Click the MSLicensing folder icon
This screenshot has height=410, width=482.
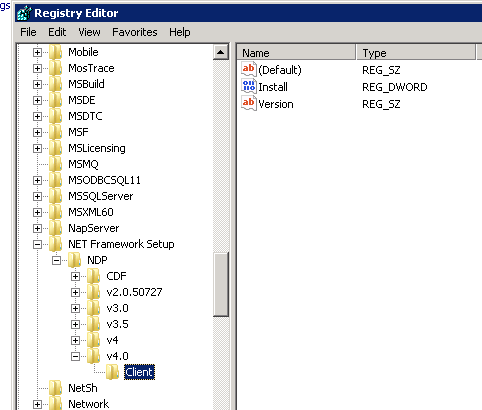coord(55,148)
